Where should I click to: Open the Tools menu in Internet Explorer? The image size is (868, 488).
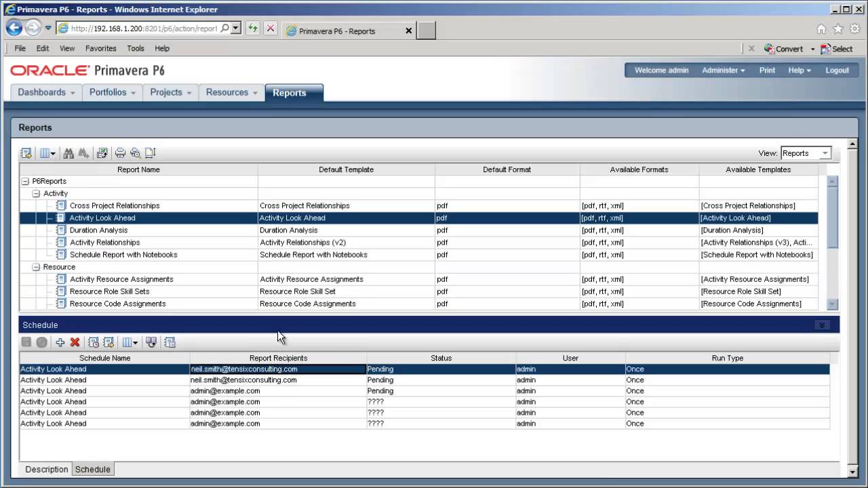(x=136, y=49)
